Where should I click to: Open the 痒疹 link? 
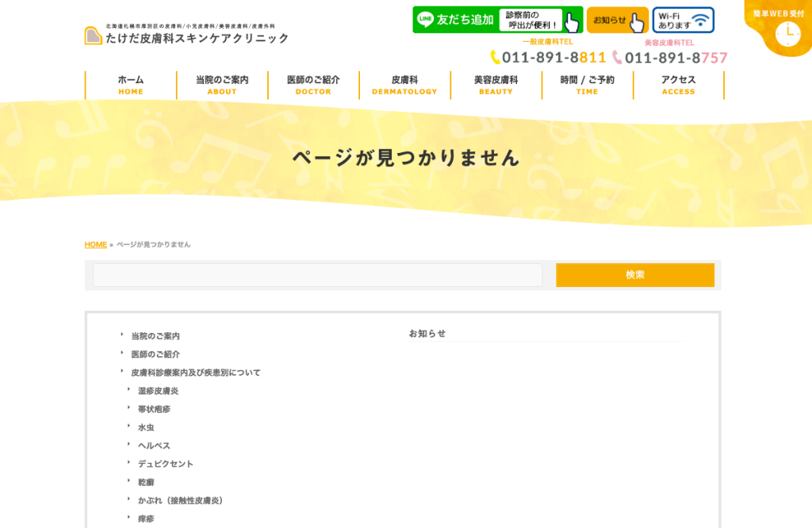[x=146, y=518]
